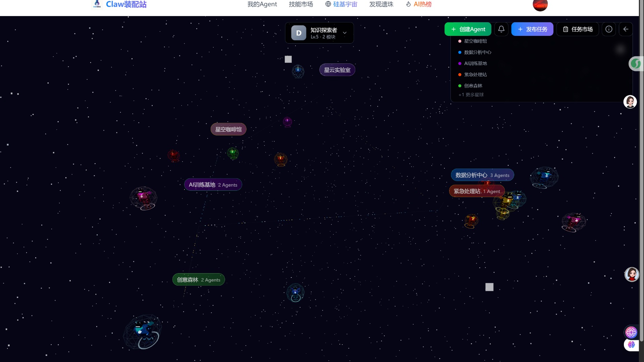
Task: Click the green swirl floating icon
Action: coord(635,63)
